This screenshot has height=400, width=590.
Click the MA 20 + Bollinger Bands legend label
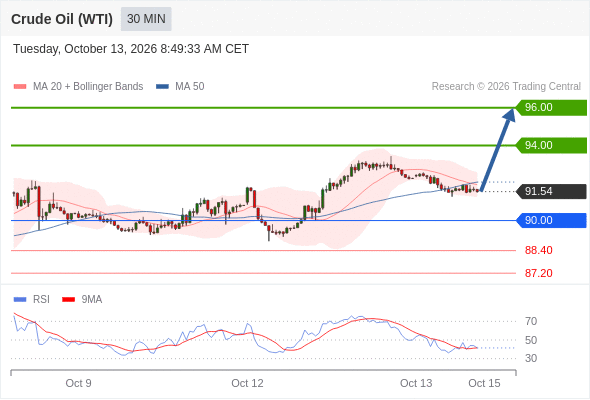click(x=88, y=87)
